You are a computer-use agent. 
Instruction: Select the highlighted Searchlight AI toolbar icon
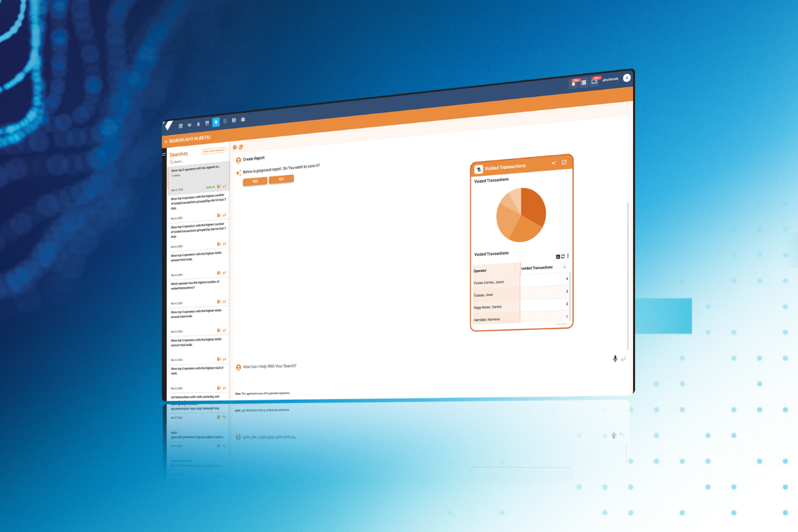tap(215, 122)
